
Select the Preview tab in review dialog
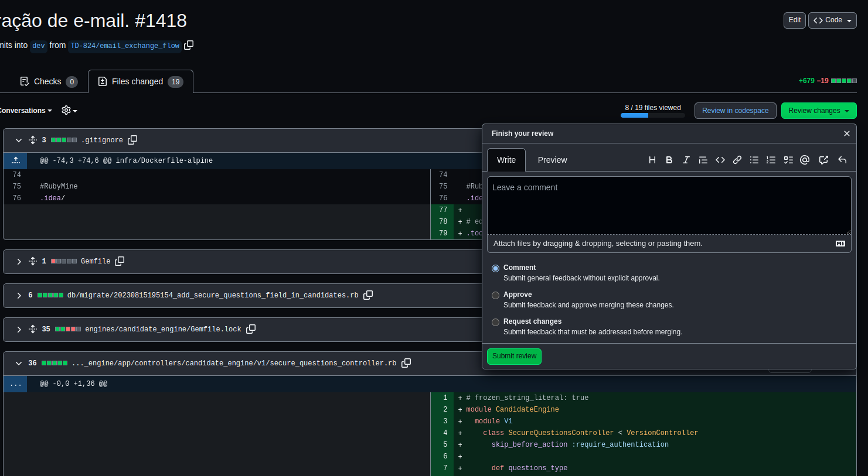tap(552, 160)
